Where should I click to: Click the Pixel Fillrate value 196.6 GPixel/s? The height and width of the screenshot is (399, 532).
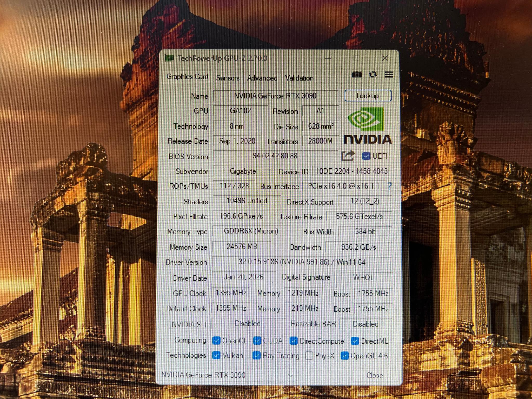[241, 216]
